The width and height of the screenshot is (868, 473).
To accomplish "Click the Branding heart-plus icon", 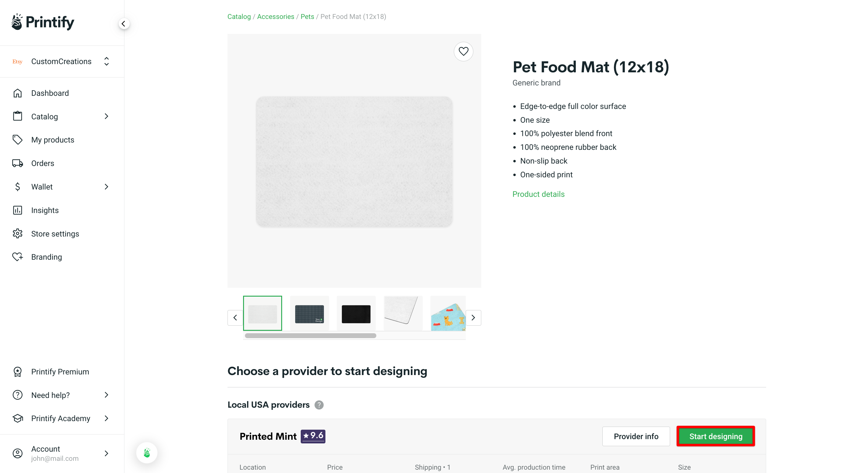I will point(17,257).
